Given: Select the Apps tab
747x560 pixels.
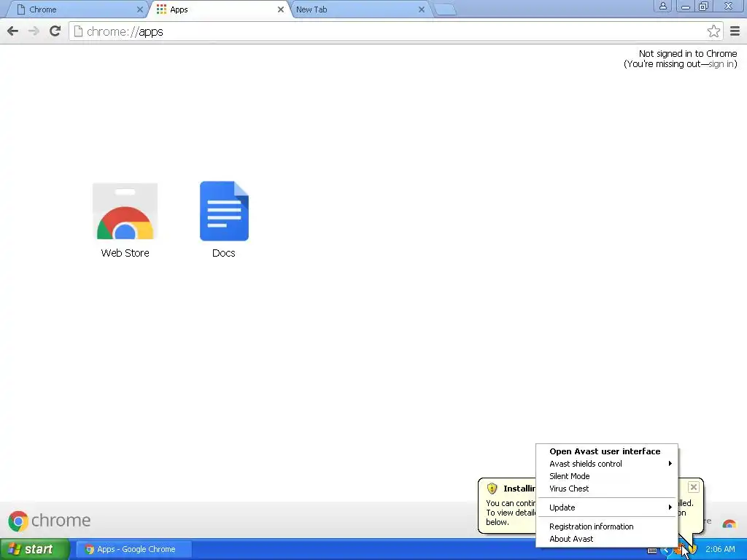Looking at the screenshot, I should pos(219,9).
